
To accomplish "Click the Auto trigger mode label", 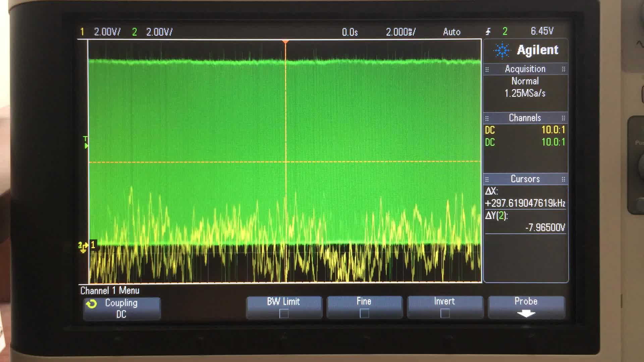I will [452, 32].
